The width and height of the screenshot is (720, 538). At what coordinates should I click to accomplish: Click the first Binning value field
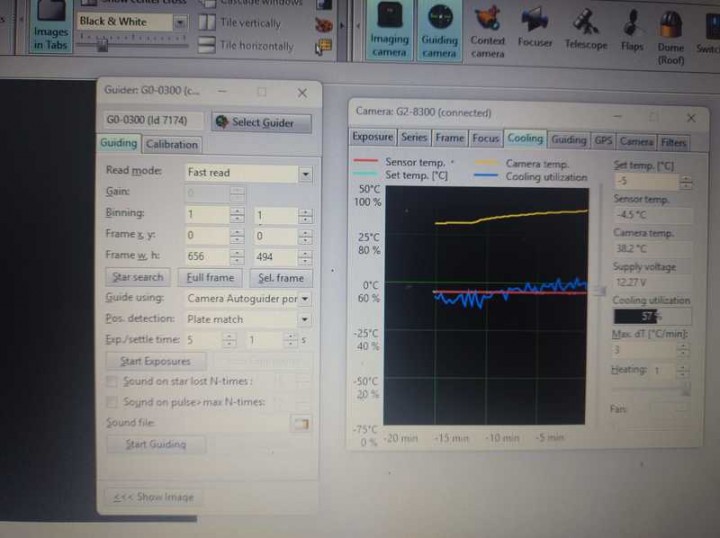207,214
